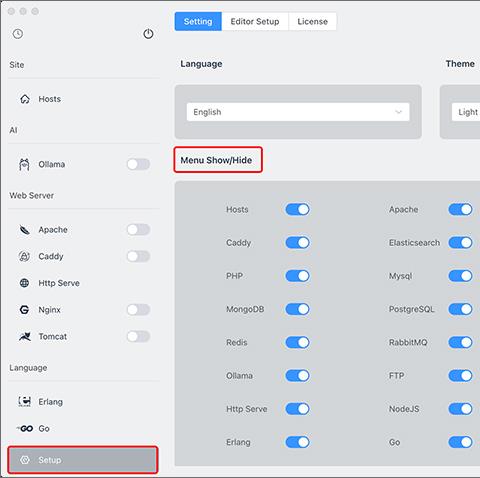The height and width of the screenshot is (478, 480).
Task: Start Apache with its sidebar switch
Action: point(138,230)
